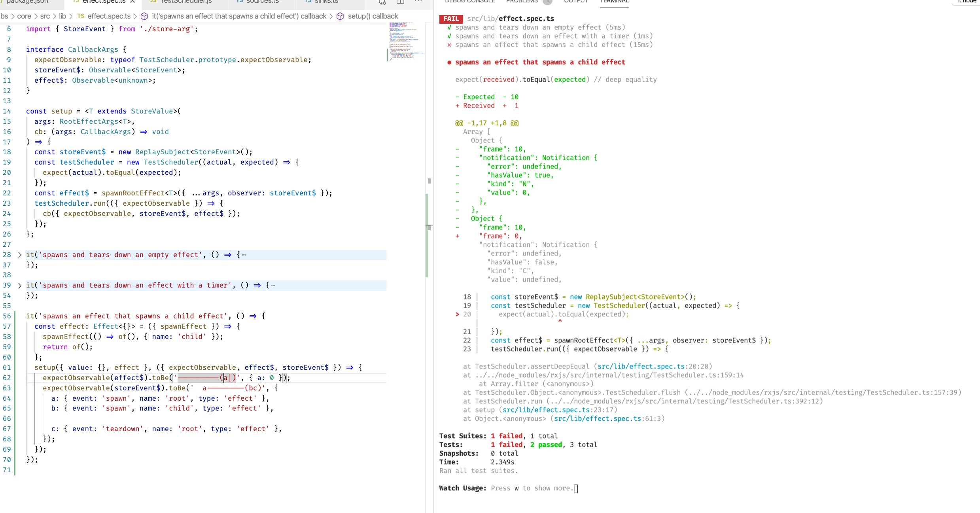Screen dimensions: 980x513
Task: Click the 'Test Suites: 1 failed, 1 total' summary
Action: [x=499, y=436]
